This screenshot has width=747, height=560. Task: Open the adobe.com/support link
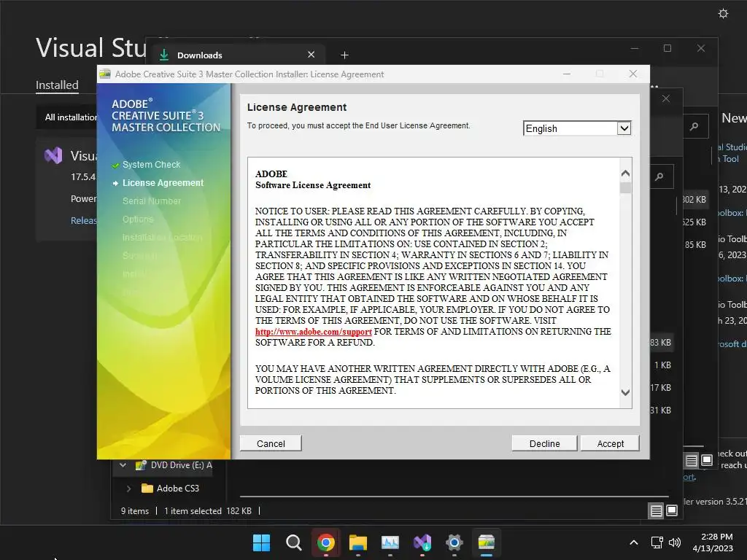click(x=314, y=332)
